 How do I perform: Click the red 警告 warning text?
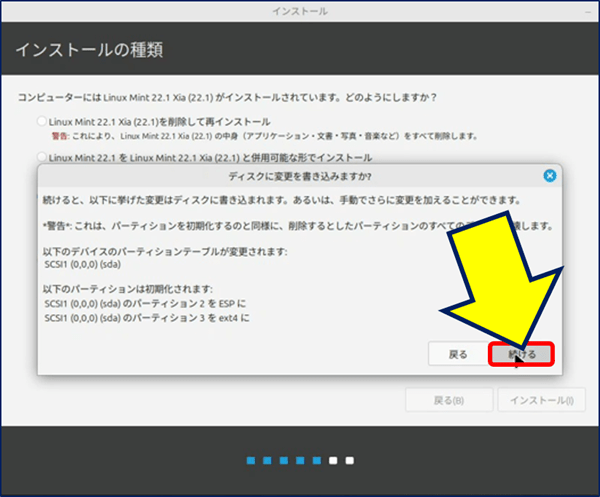point(60,136)
